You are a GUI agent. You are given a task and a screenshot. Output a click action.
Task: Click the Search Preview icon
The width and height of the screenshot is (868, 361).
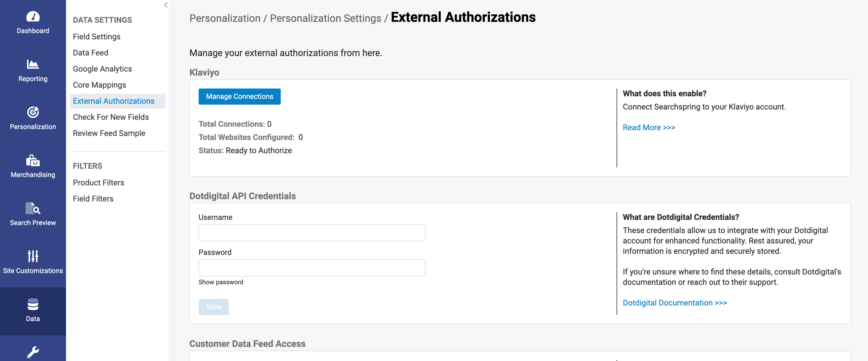pyautogui.click(x=33, y=208)
